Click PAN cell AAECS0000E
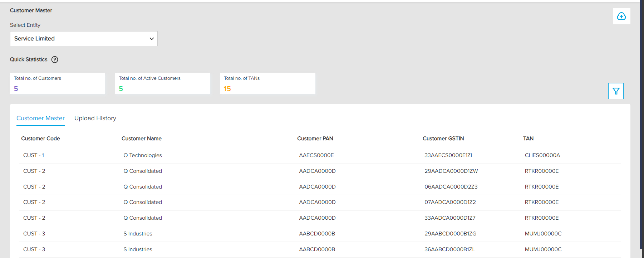Screen dimensions: 644x258 click(316, 155)
